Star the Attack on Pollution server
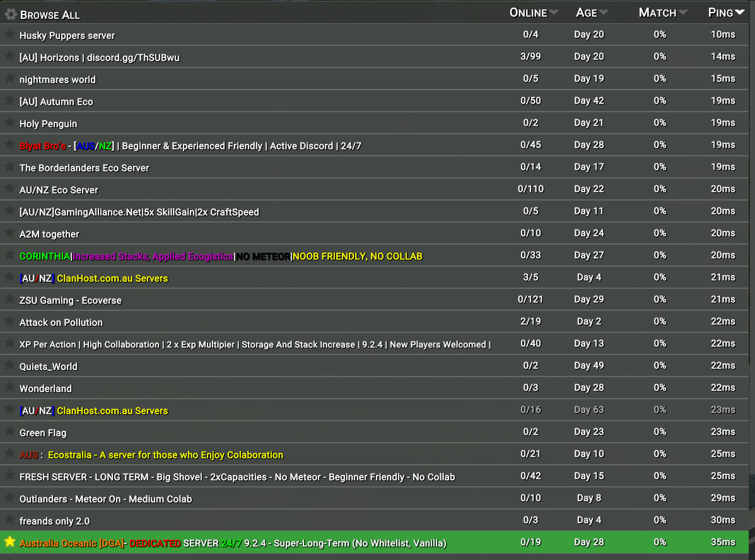Screen dimensions: 755x560 click(x=9, y=322)
